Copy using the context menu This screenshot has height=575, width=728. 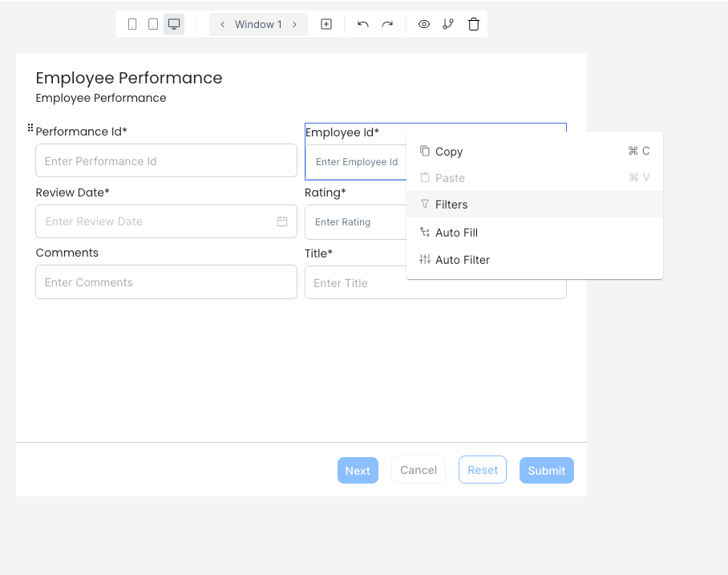click(447, 152)
